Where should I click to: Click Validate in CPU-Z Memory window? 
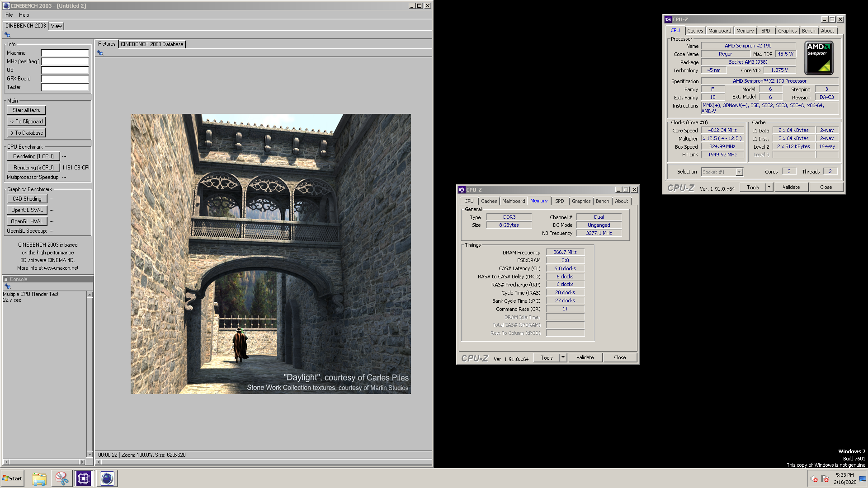click(585, 357)
